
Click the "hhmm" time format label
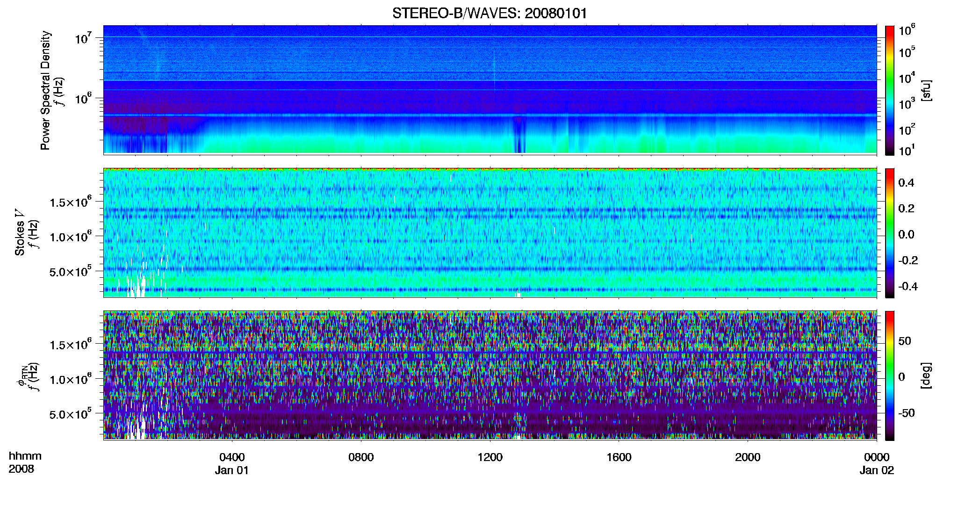click(25, 456)
